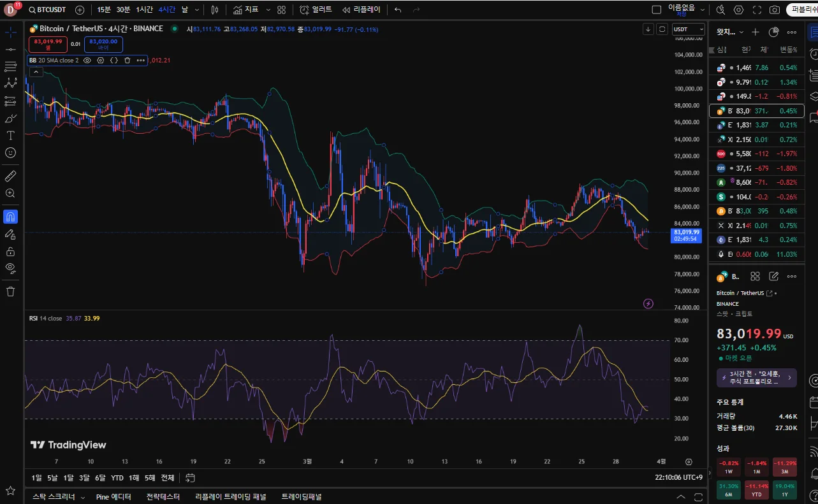The height and width of the screenshot is (504, 818).
Task: Add a symbol to the watchlist
Action: click(756, 32)
